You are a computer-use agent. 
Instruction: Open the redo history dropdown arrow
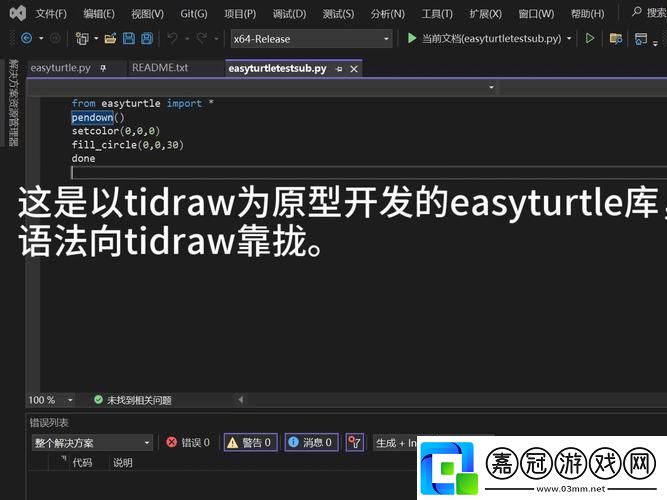[216, 39]
